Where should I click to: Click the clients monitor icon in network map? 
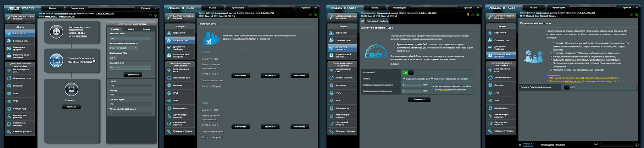[71, 90]
